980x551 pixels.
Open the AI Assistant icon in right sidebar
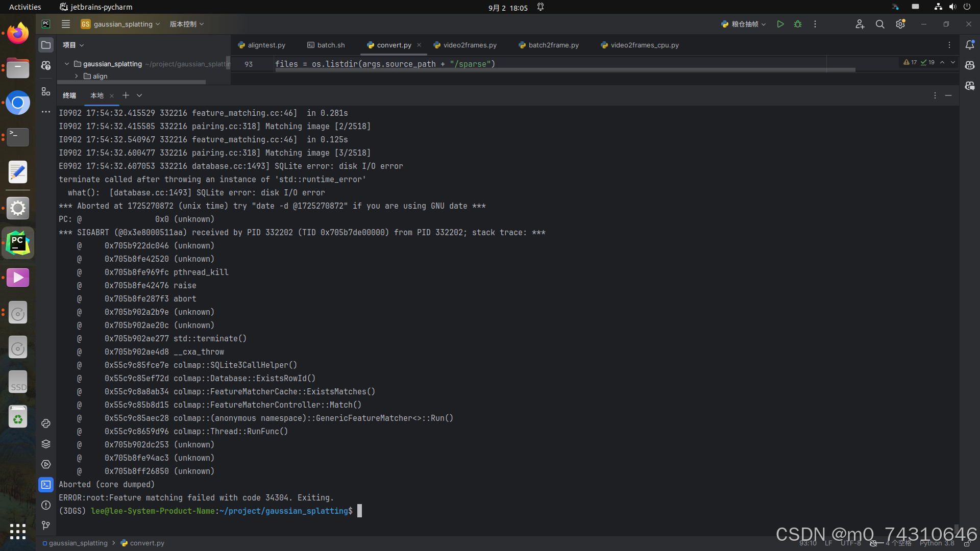970,65
